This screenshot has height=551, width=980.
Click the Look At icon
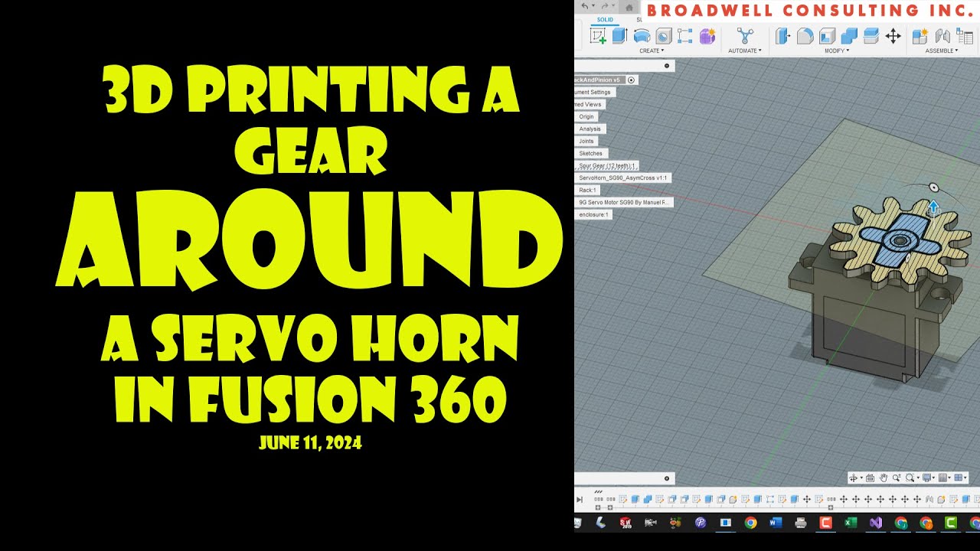[x=870, y=478]
